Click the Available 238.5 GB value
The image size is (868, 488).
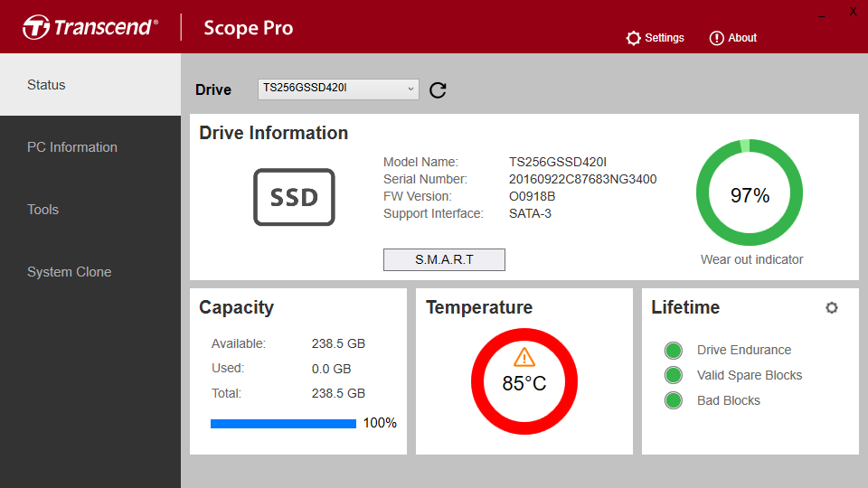(x=338, y=343)
